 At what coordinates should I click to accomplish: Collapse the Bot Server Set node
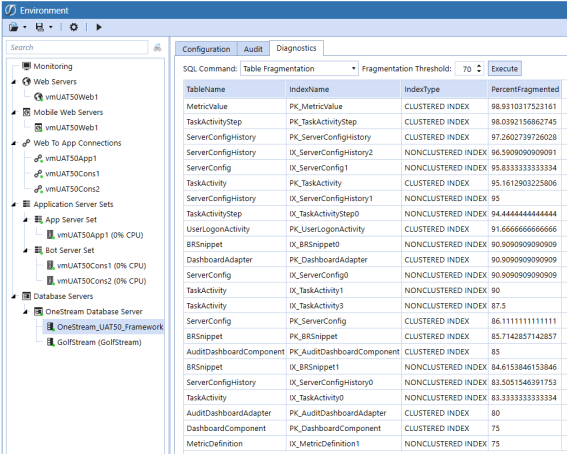click(26, 250)
